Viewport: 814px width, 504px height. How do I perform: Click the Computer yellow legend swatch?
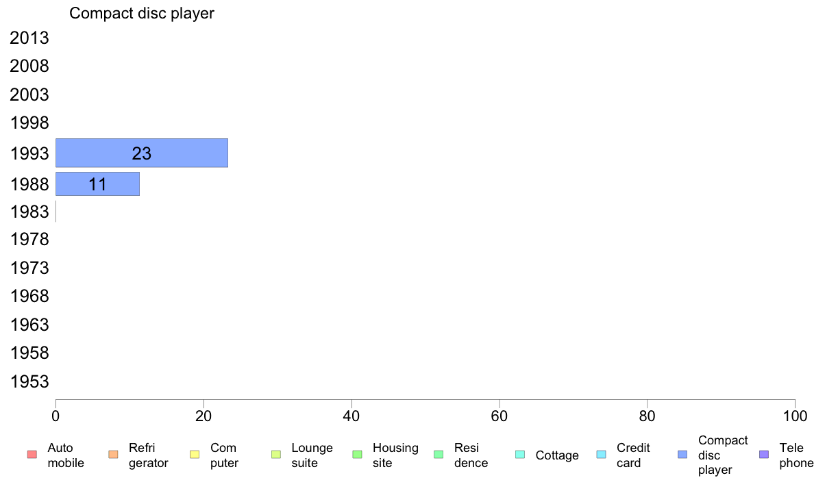[x=195, y=455]
